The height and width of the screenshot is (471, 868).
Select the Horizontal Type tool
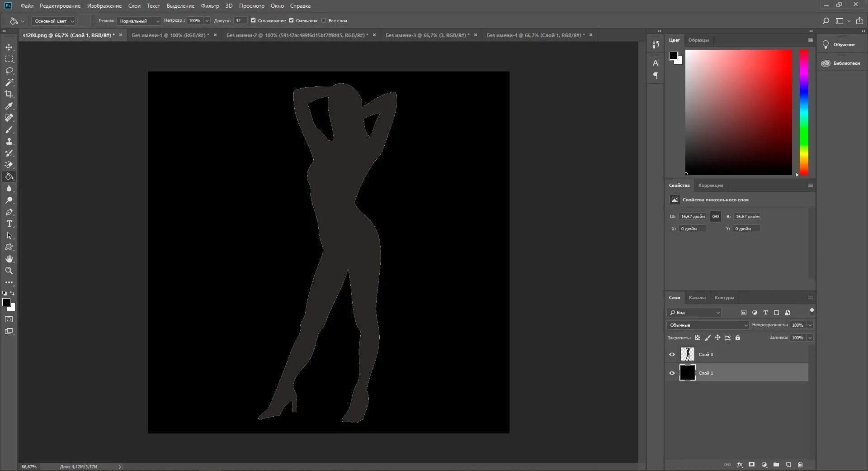[x=9, y=224]
